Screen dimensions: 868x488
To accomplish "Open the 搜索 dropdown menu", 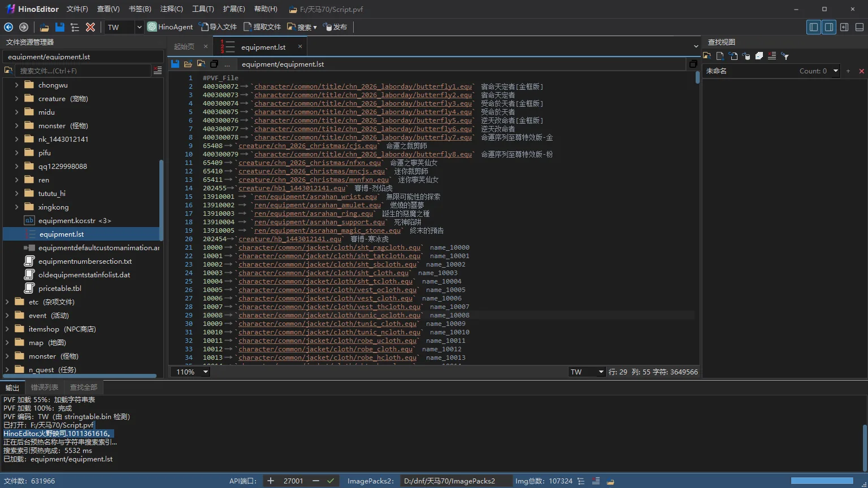I will pyautogui.click(x=302, y=27).
